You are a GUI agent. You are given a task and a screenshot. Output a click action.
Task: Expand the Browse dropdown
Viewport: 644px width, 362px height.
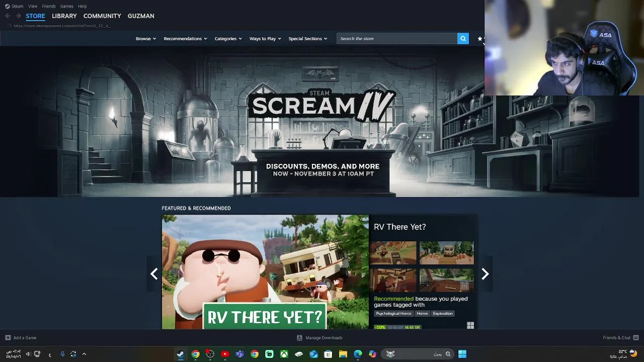point(146,39)
